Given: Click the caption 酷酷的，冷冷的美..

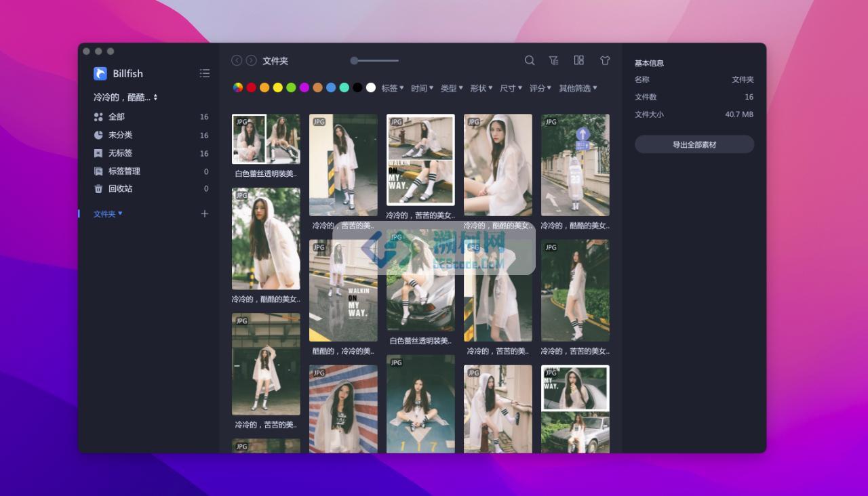Looking at the screenshot, I should click(343, 351).
